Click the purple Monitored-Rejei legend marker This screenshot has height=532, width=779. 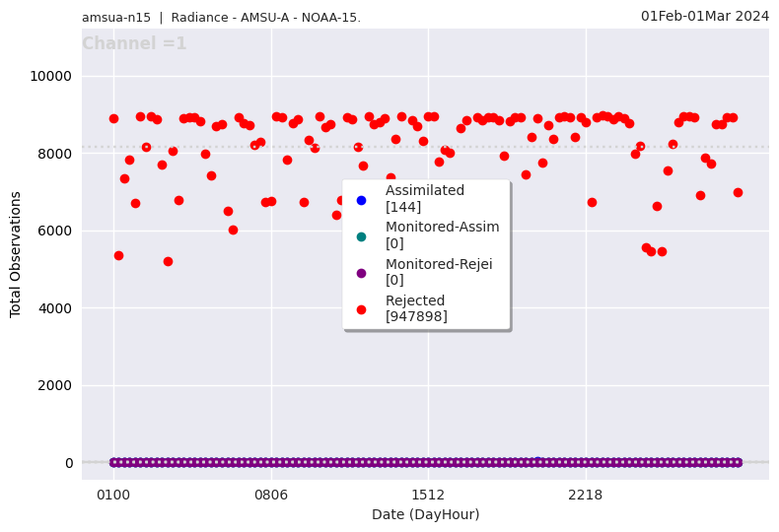pyautogui.click(x=361, y=273)
